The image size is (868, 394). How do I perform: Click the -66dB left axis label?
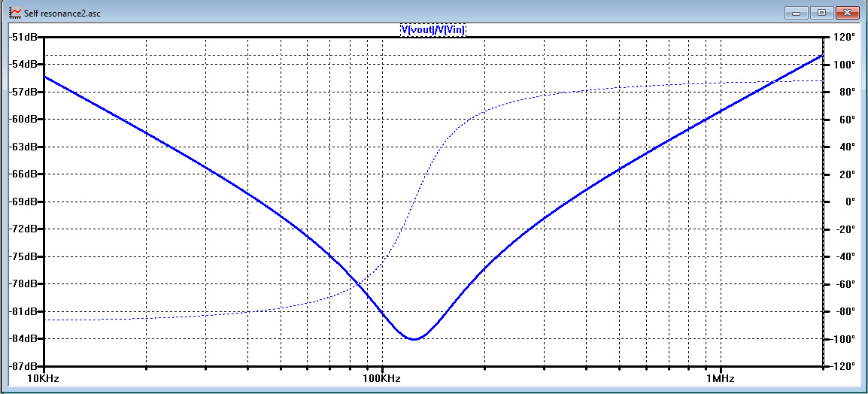(x=23, y=174)
